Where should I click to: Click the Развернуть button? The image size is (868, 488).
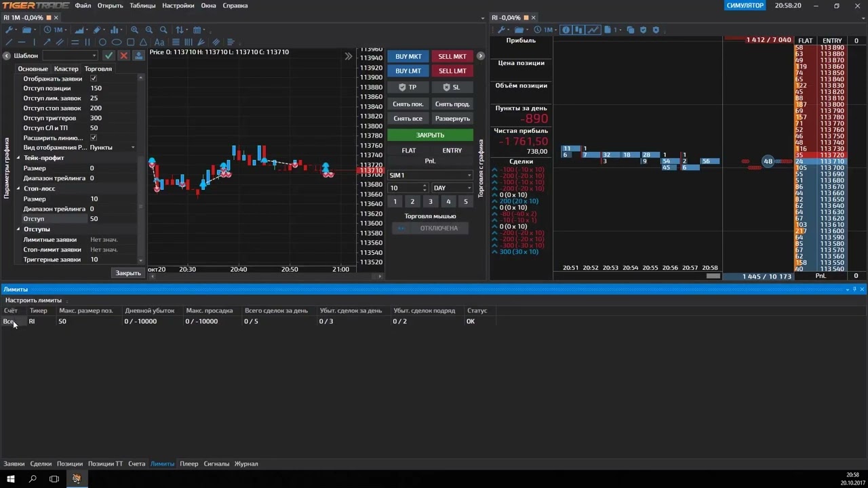click(452, 119)
